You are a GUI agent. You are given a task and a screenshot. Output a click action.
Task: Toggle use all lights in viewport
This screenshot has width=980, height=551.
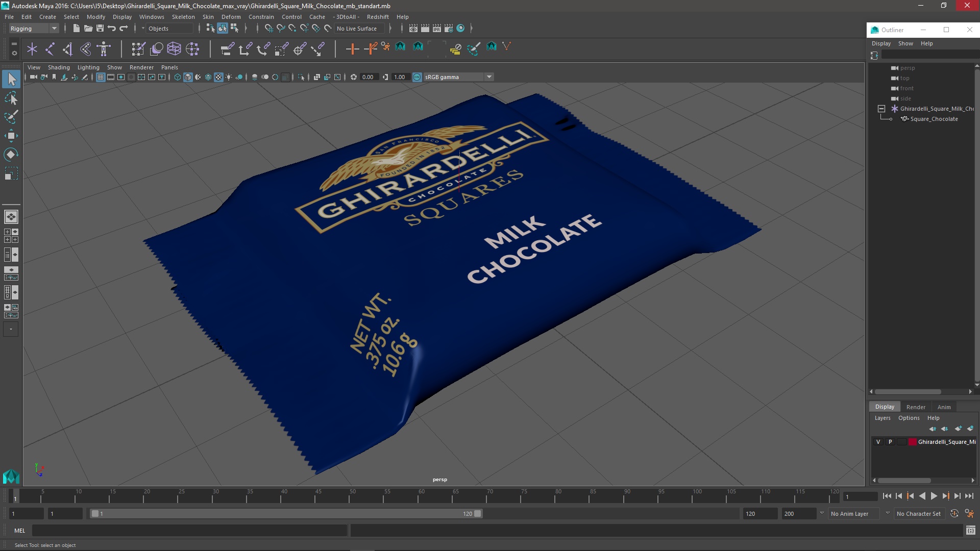click(229, 77)
